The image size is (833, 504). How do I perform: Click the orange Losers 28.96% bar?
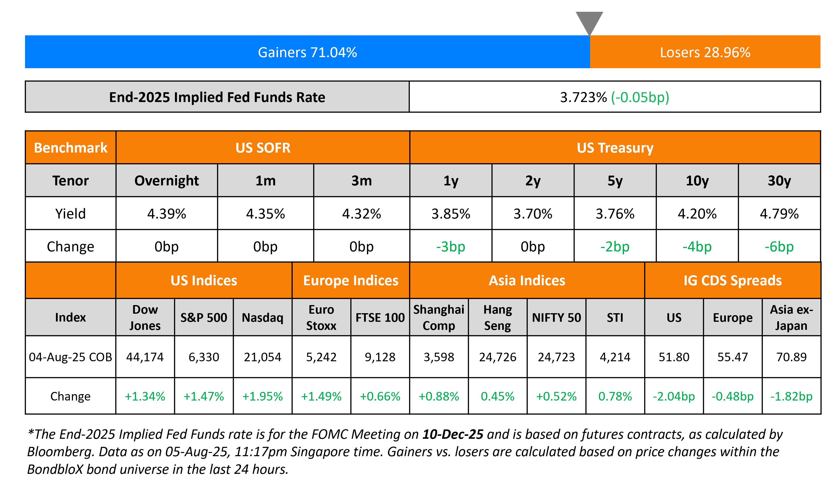tap(705, 52)
